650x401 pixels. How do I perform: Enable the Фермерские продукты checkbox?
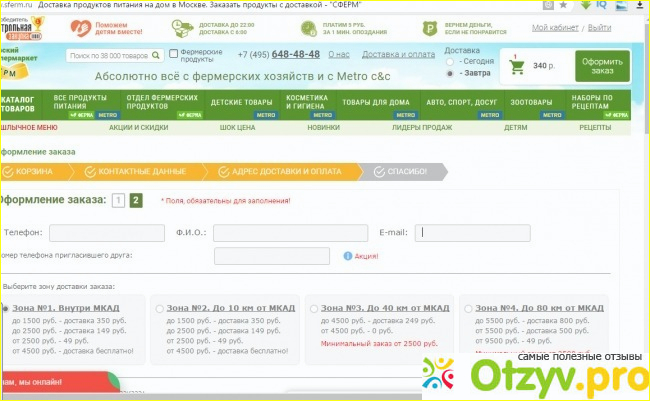(174, 53)
